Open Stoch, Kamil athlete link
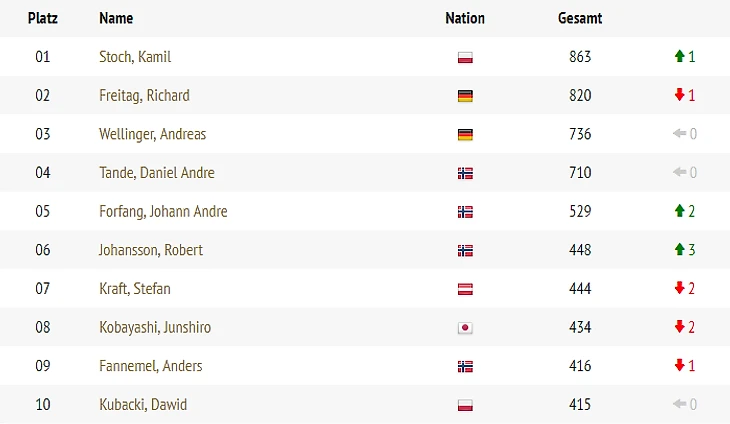This screenshot has height=424, width=730. [x=135, y=57]
